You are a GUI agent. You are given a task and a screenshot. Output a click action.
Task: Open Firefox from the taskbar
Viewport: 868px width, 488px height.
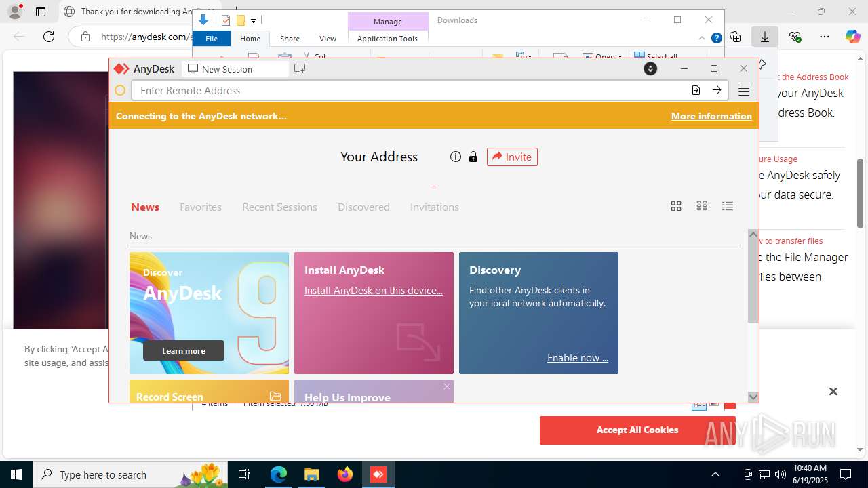click(x=344, y=474)
